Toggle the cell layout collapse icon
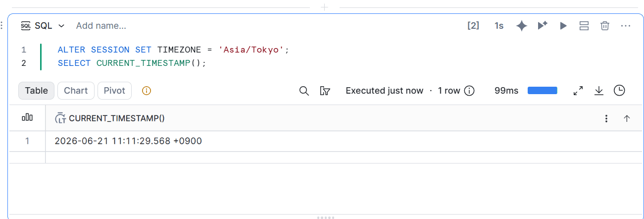Screen dimensions: 644x219 pos(584,26)
